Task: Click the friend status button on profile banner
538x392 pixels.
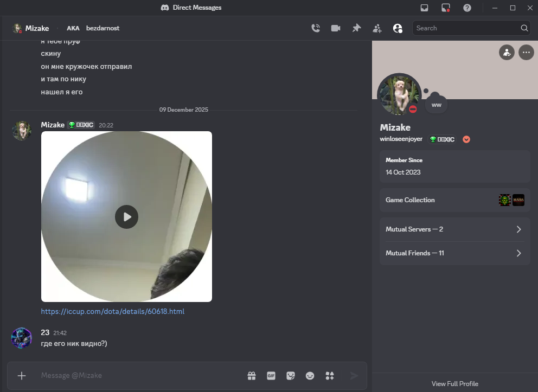Action: (507, 53)
